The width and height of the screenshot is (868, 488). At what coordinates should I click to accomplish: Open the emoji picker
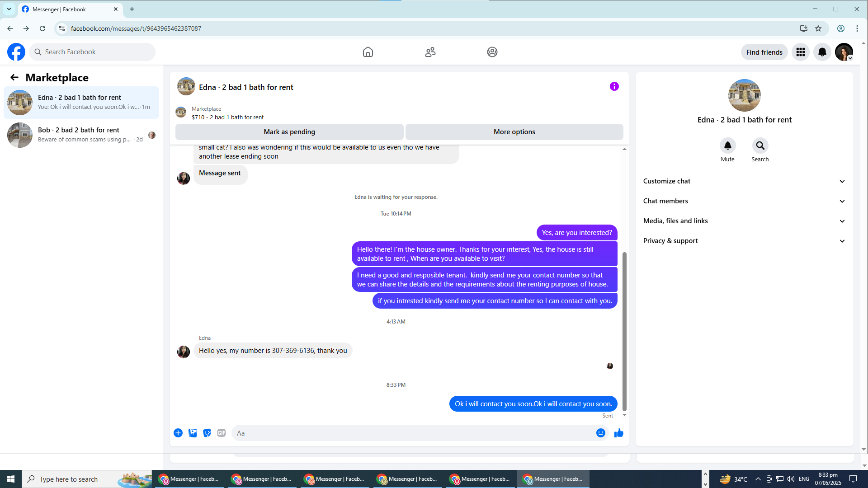click(600, 433)
